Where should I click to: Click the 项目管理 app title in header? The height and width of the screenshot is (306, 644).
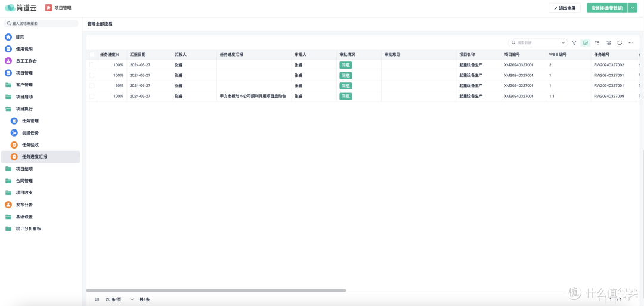[x=63, y=8]
